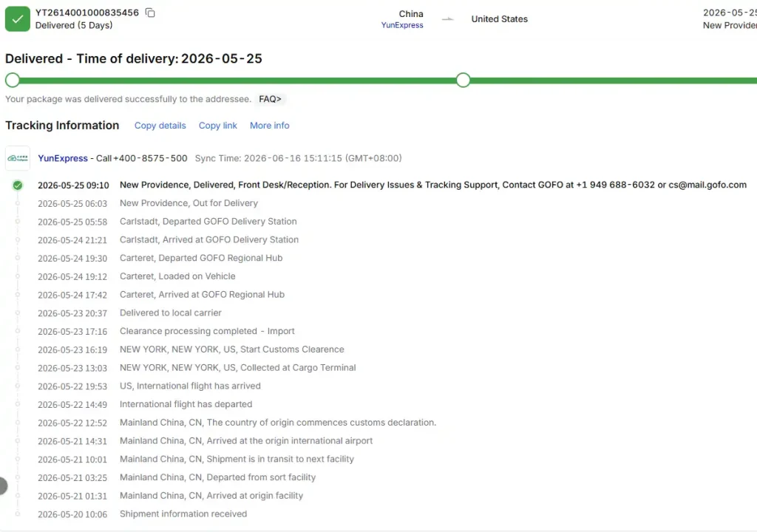Screen dimensions: 757x532
Task: Click the green delivered checkmark badge
Action: tap(18, 18)
